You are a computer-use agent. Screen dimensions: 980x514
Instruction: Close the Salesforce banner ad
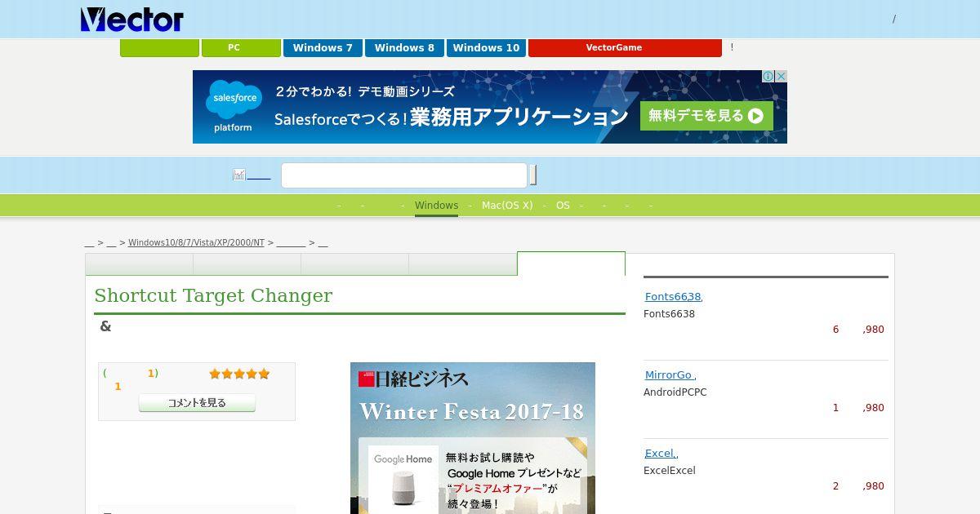click(x=781, y=76)
